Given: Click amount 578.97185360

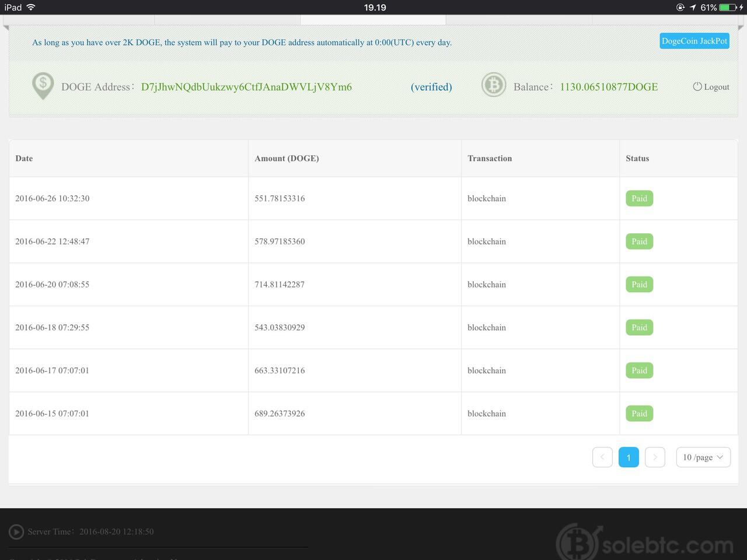Looking at the screenshot, I should pyautogui.click(x=280, y=242).
